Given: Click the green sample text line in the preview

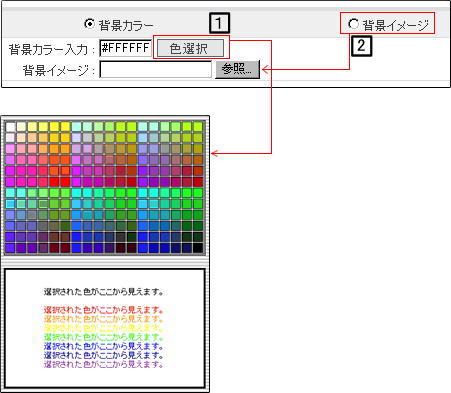Looking at the screenshot, I should pos(103,337).
